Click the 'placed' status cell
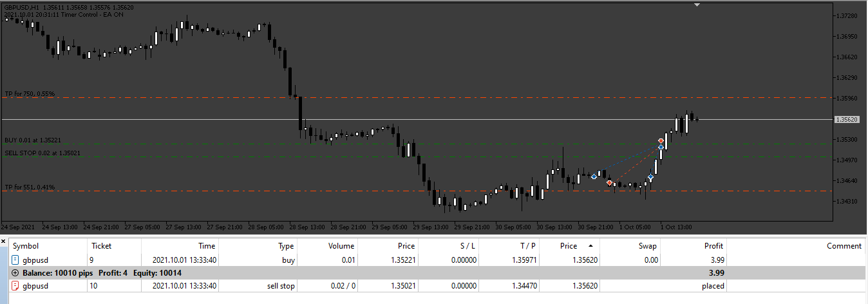The image size is (868, 304). [713, 285]
